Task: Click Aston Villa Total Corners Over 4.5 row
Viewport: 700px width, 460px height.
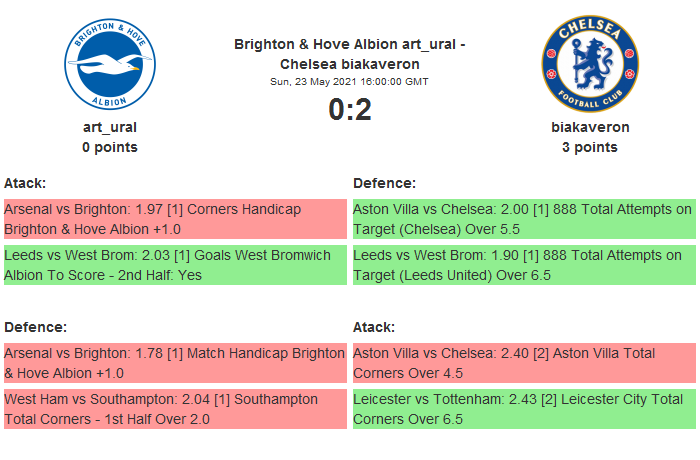Action: [x=523, y=363]
